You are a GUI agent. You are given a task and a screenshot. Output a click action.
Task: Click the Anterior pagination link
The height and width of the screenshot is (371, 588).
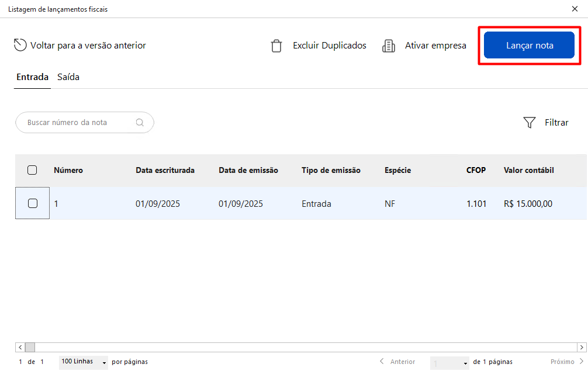pyautogui.click(x=403, y=362)
